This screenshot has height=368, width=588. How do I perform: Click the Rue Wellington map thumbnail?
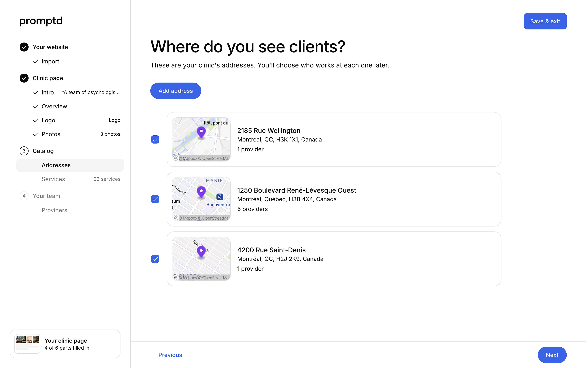201,140
